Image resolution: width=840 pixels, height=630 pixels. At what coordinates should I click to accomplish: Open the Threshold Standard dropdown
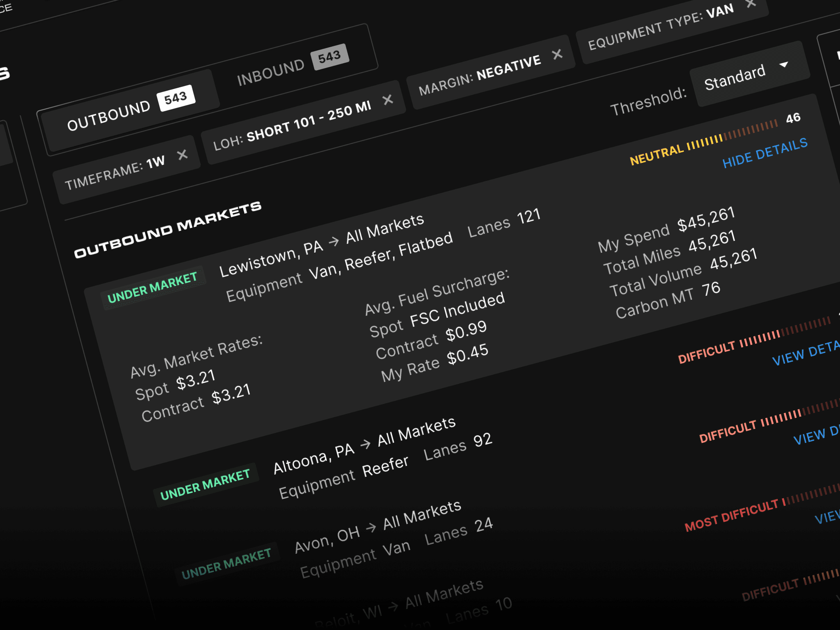749,74
